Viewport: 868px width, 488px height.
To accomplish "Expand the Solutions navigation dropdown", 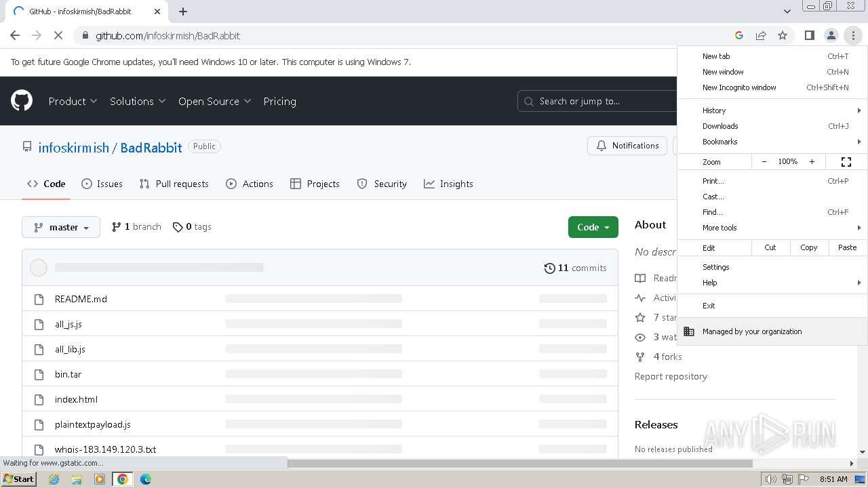I will (x=138, y=101).
